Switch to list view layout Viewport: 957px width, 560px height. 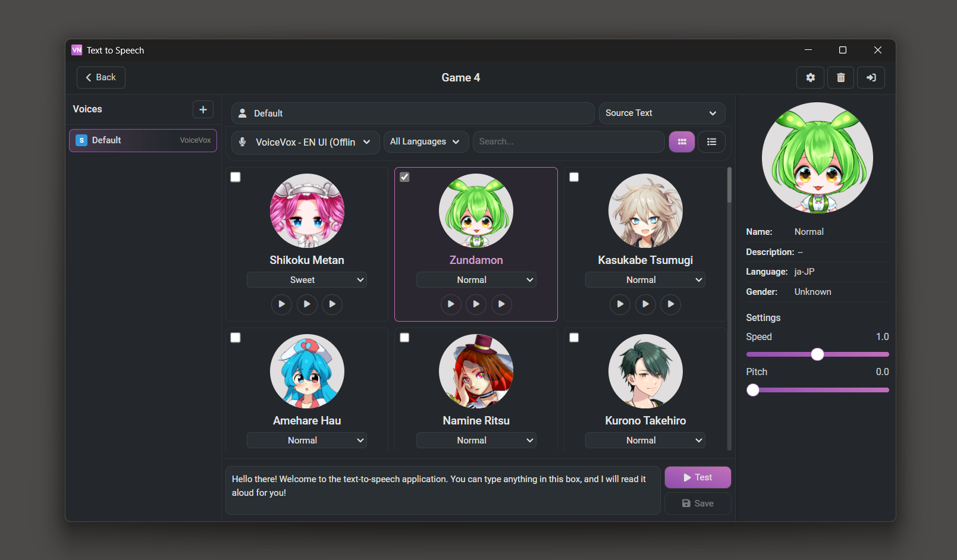coord(711,142)
